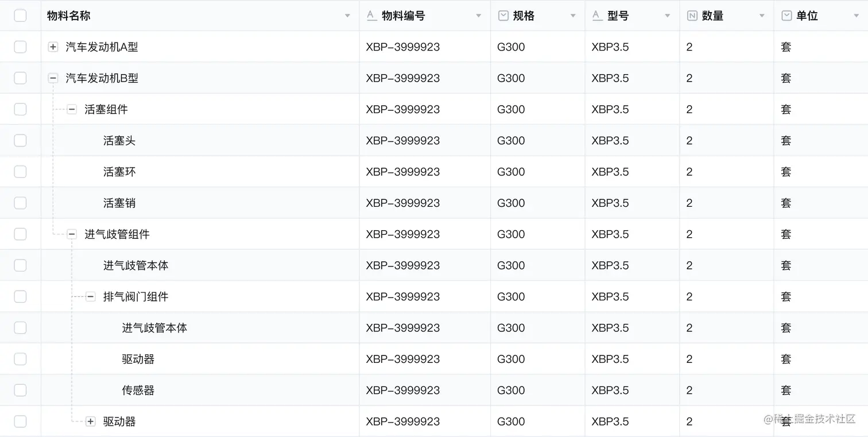Select checkbox of the 传感器 row
The width and height of the screenshot is (868, 437).
point(20,390)
